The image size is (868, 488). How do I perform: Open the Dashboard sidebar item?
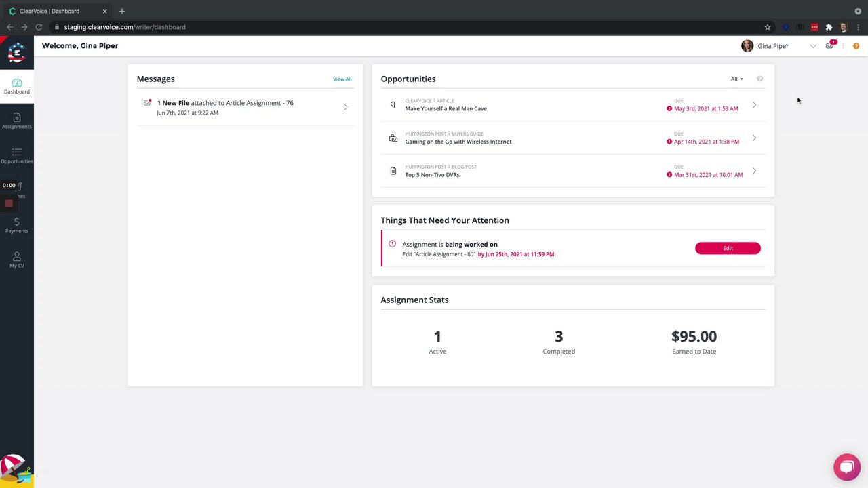pos(17,86)
